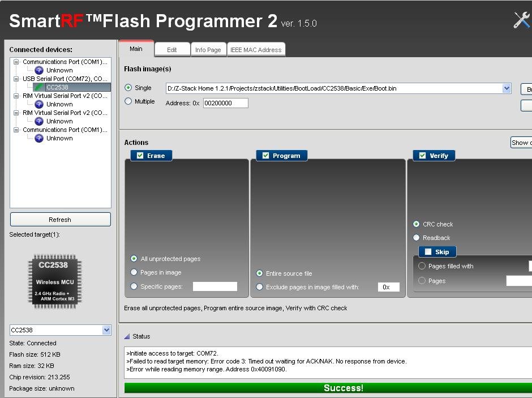532x398 pixels.
Task: Click the Refresh button
Action: [x=61, y=220]
